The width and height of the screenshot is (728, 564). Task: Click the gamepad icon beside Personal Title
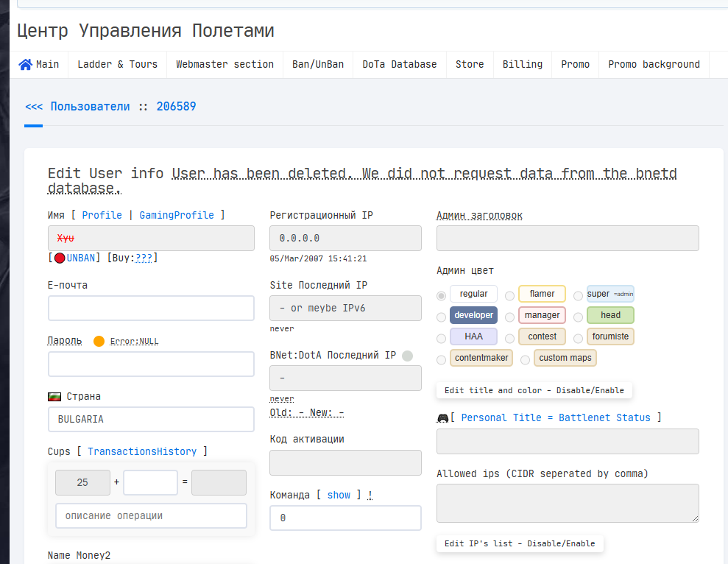[443, 418]
